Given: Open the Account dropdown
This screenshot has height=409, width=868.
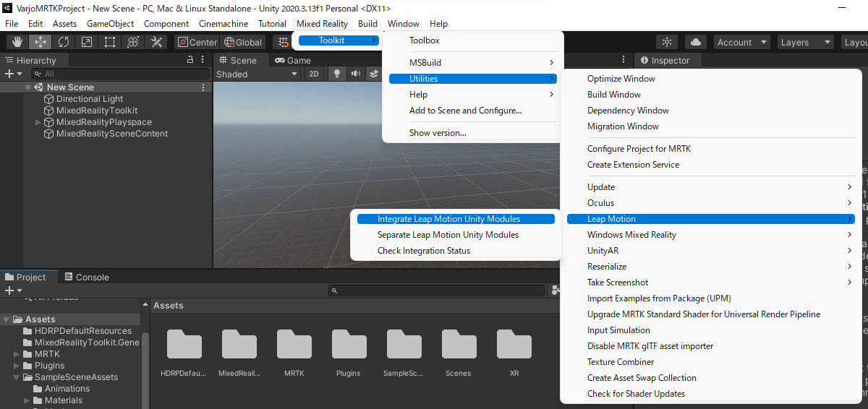Looking at the screenshot, I should (x=742, y=42).
